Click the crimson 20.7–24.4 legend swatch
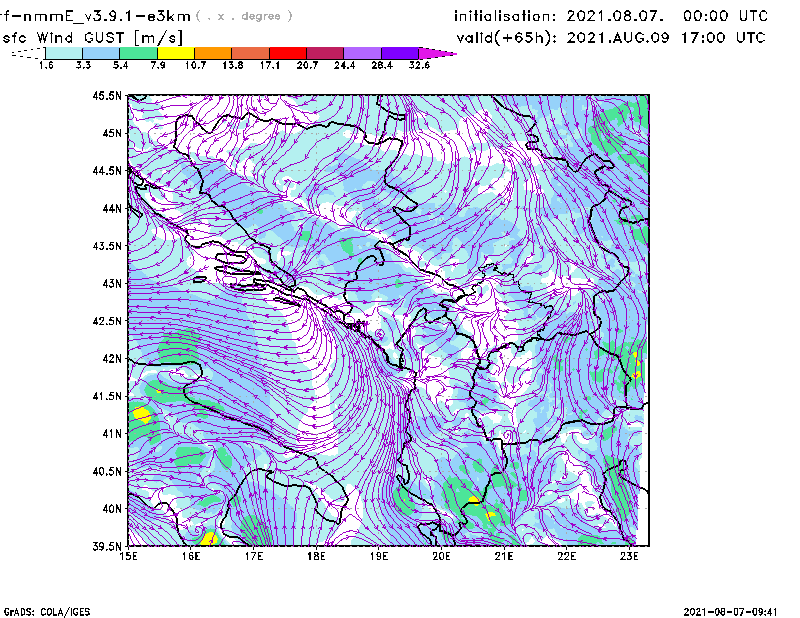Viewport: 800px width, 618px height. [x=325, y=53]
